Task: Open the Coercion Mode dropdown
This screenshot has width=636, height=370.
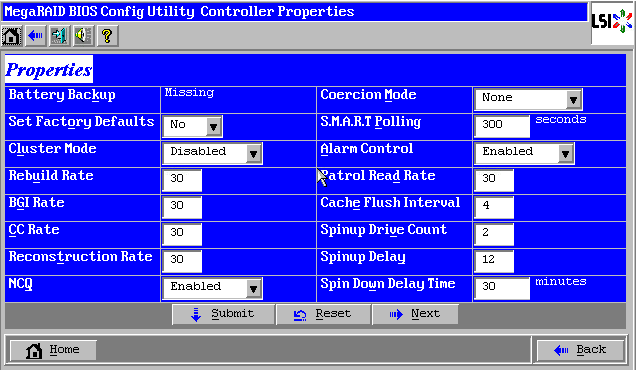Action: click(528, 99)
